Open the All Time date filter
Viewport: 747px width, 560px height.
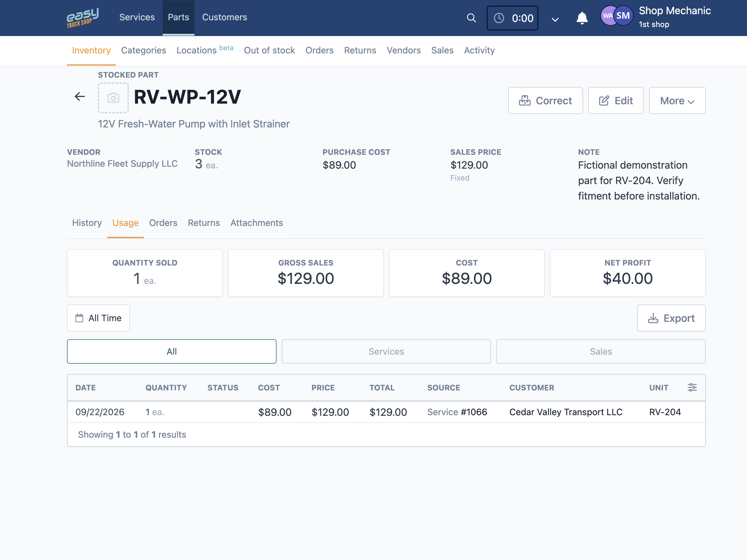[x=98, y=318]
